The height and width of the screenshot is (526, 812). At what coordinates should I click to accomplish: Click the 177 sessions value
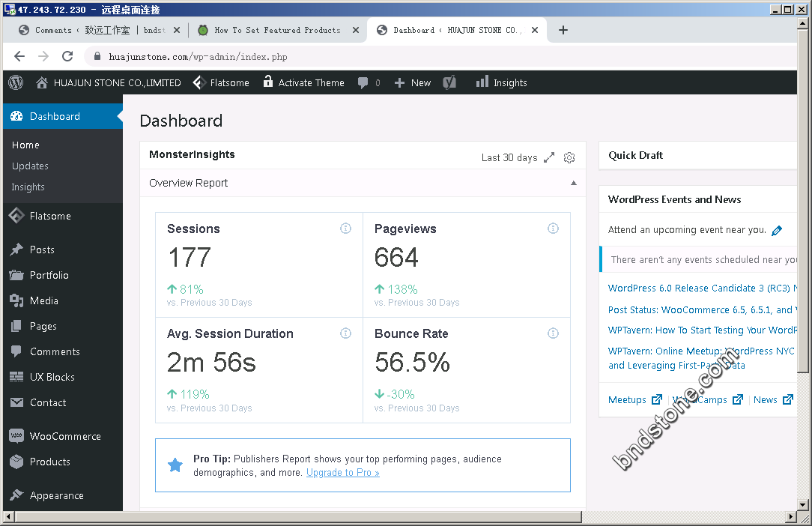point(190,258)
